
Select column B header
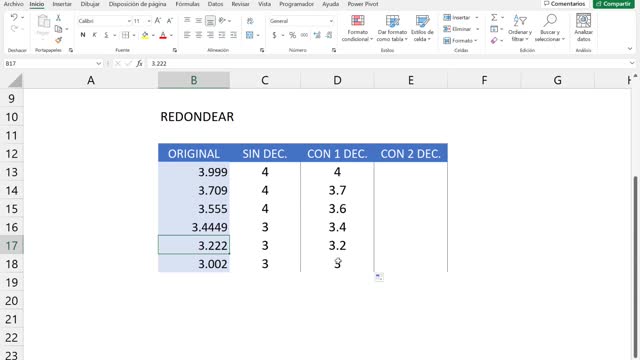(194, 80)
